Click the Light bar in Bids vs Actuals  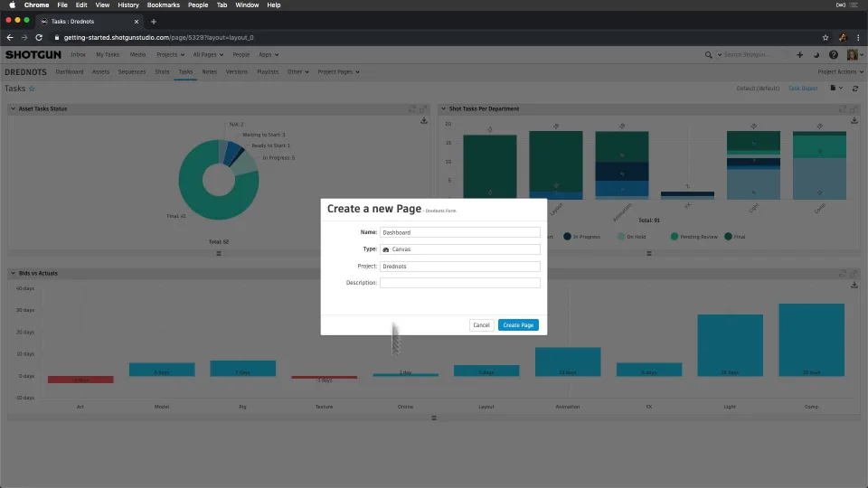[730, 345]
